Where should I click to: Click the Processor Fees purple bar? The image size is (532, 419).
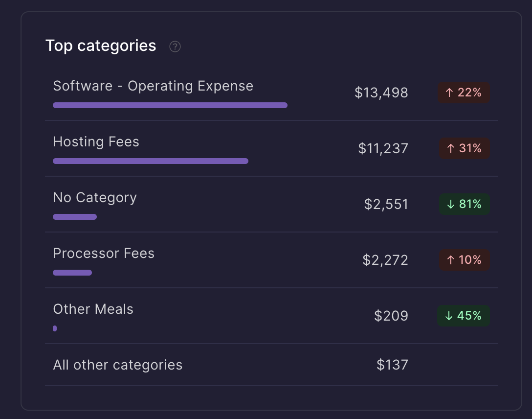(72, 273)
